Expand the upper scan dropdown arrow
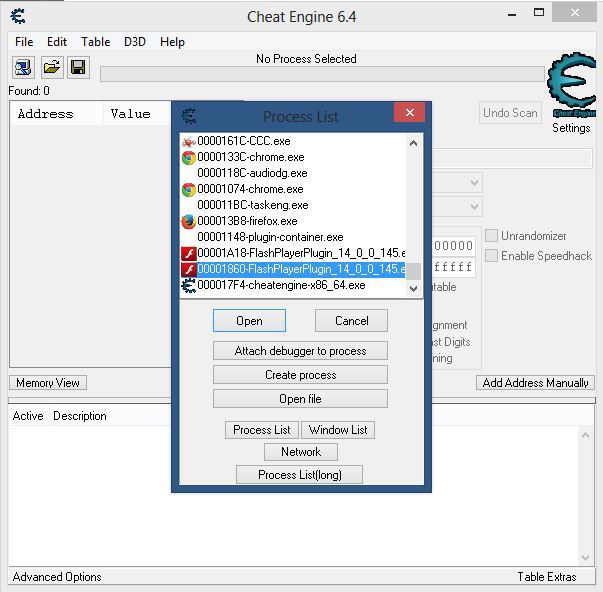 [475, 183]
